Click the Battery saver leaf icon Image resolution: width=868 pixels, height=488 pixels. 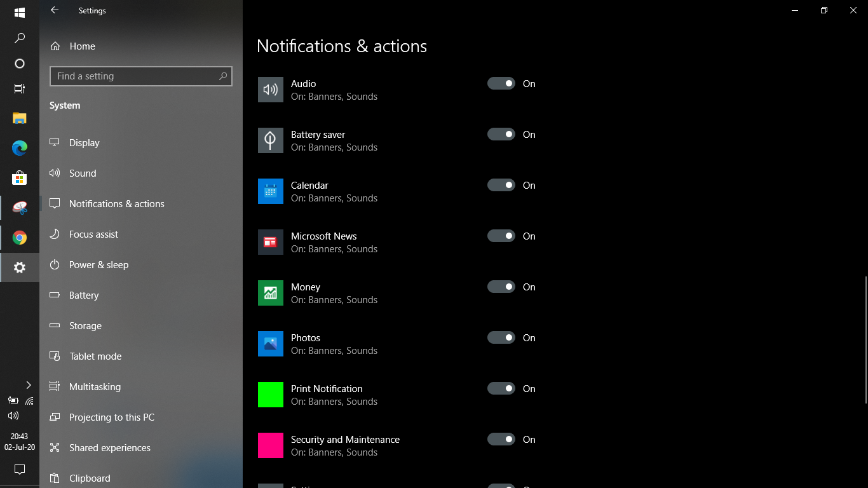tap(271, 140)
